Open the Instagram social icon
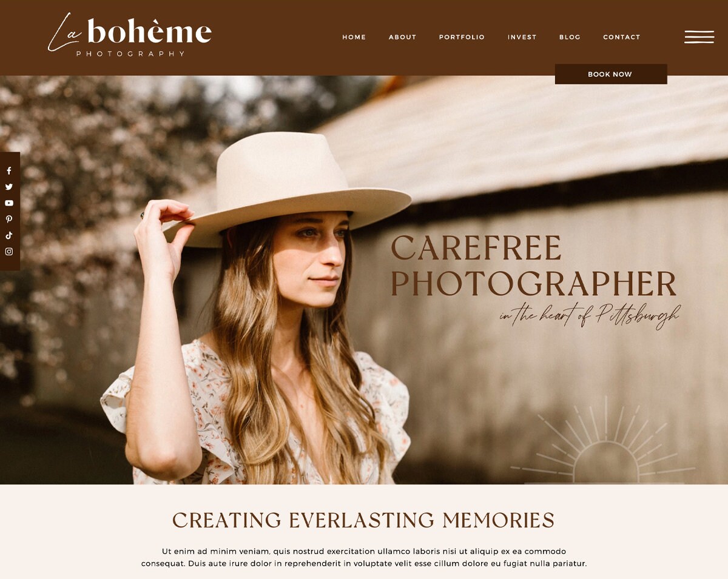Screen dimensions: 728x579 [x=9, y=252]
